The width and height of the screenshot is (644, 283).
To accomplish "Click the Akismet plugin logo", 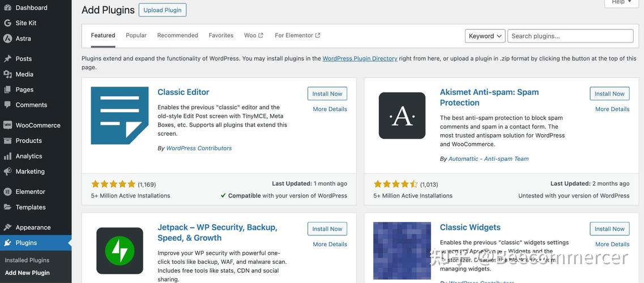I will [x=402, y=115].
